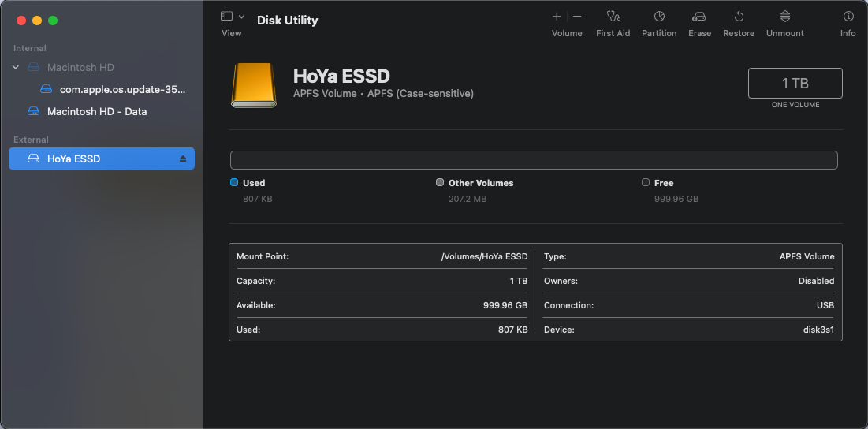Screen dimensions: 868x429
Task: Click the USB connection value
Action: coord(825,305)
